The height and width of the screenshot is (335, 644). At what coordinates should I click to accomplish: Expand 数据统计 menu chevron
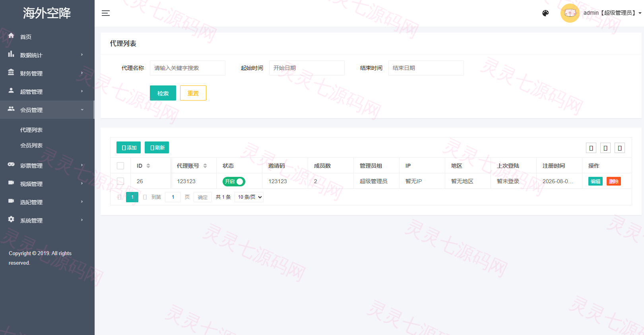pos(82,55)
